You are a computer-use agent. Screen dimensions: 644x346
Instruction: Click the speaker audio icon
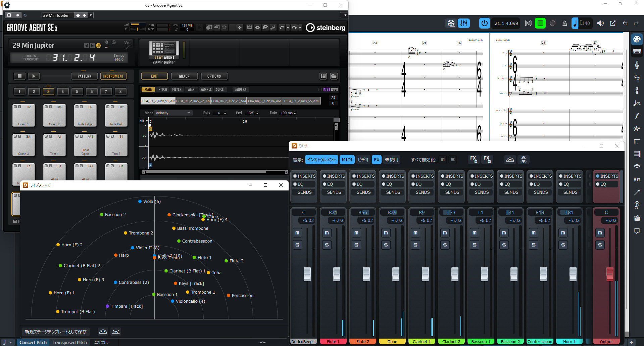coord(600,23)
